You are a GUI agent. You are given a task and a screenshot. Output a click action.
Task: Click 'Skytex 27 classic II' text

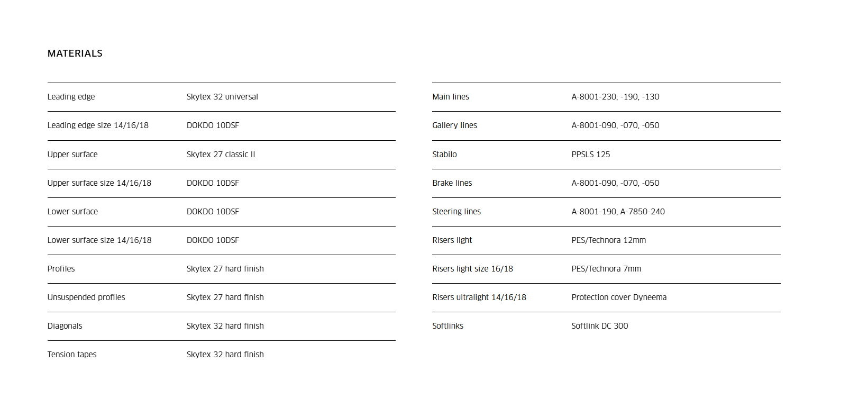(x=221, y=155)
